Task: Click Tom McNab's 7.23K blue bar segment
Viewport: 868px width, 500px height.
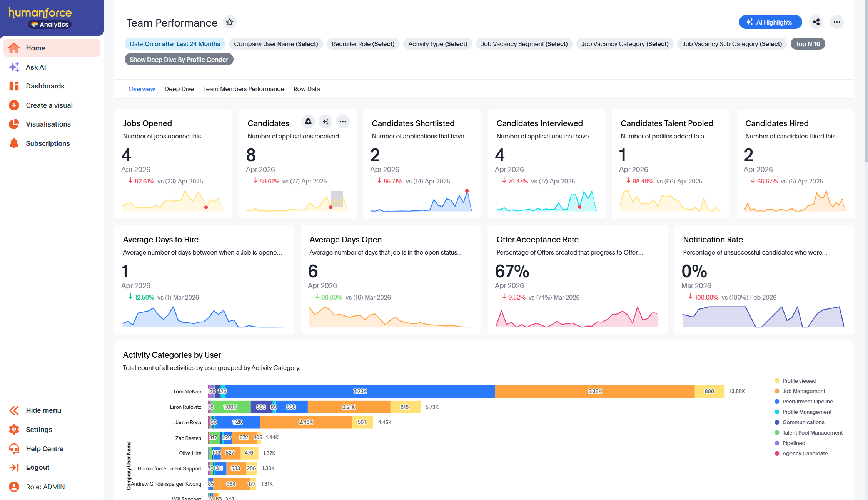Action: coord(361,392)
